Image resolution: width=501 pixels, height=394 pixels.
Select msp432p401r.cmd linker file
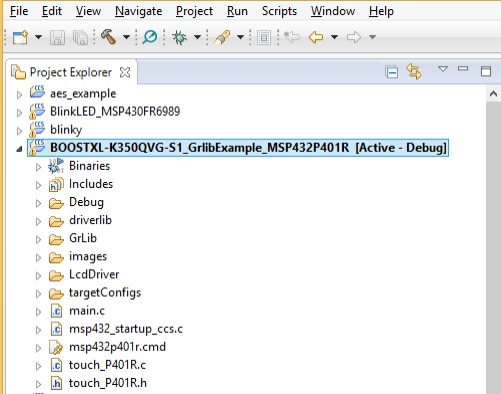coord(117,347)
